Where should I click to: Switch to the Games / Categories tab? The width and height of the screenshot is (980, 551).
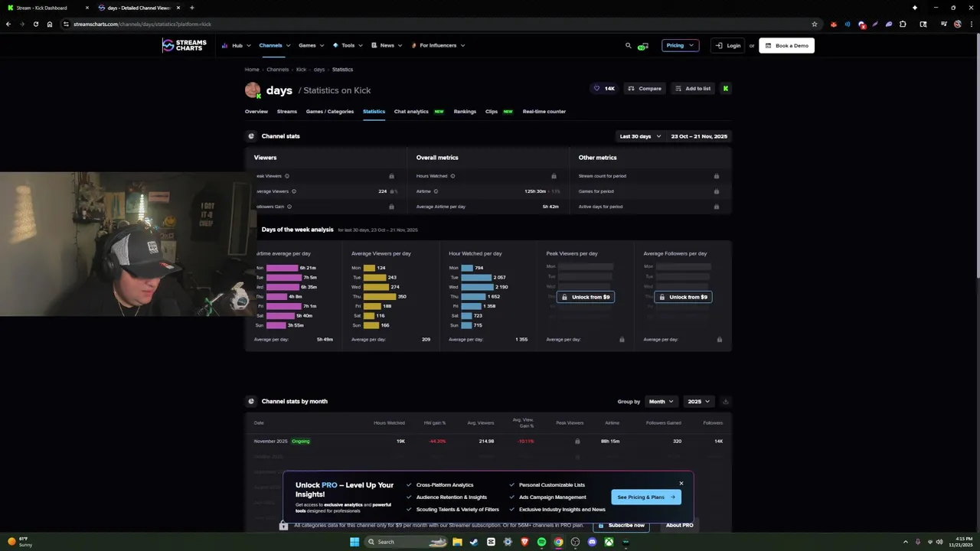[330, 112]
